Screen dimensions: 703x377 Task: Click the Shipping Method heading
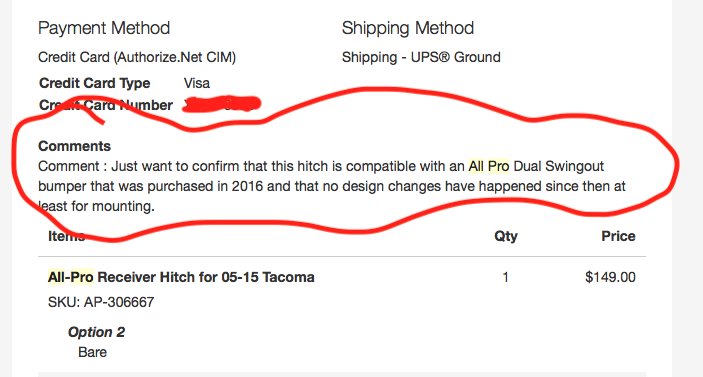[x=408, y=28]
